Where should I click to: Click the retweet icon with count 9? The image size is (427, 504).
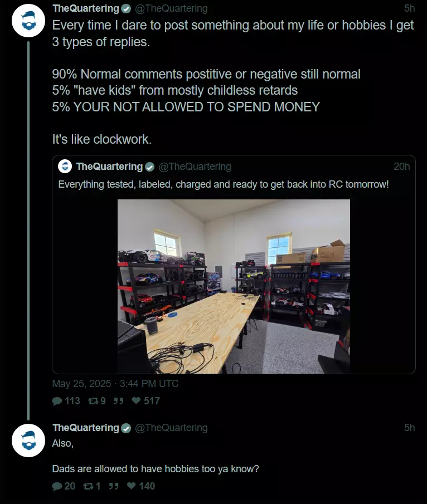(x=93, y=401)
